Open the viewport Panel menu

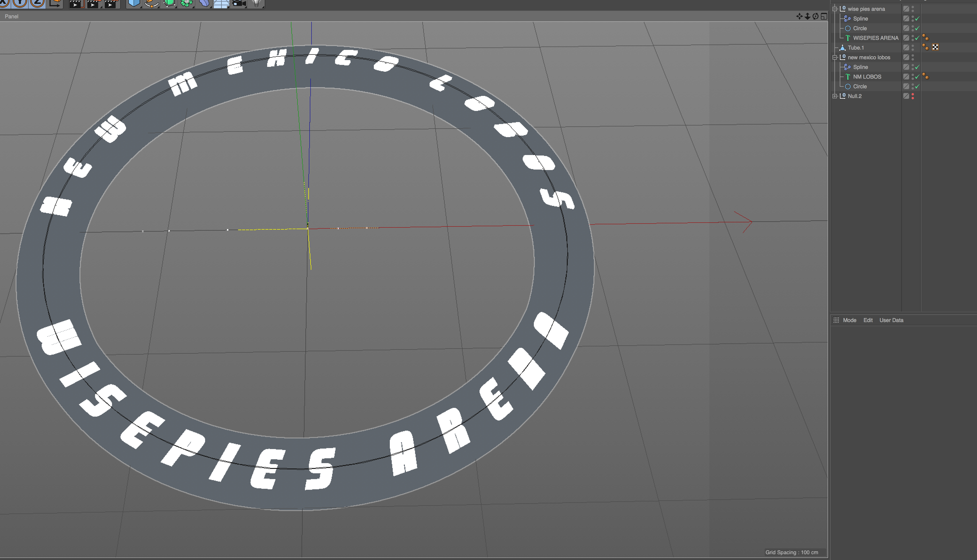click(12, 16)
